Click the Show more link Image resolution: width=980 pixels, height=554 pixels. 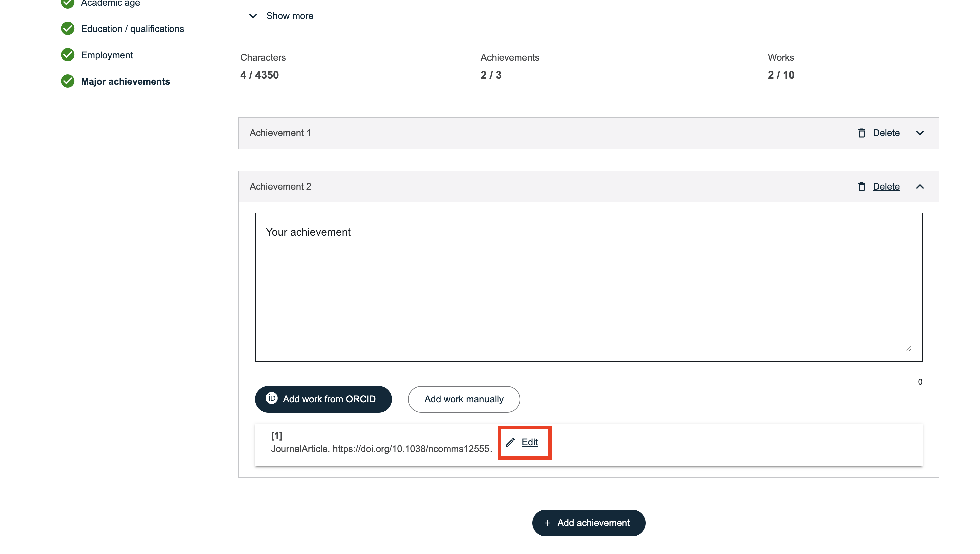(x=289, y=16)
